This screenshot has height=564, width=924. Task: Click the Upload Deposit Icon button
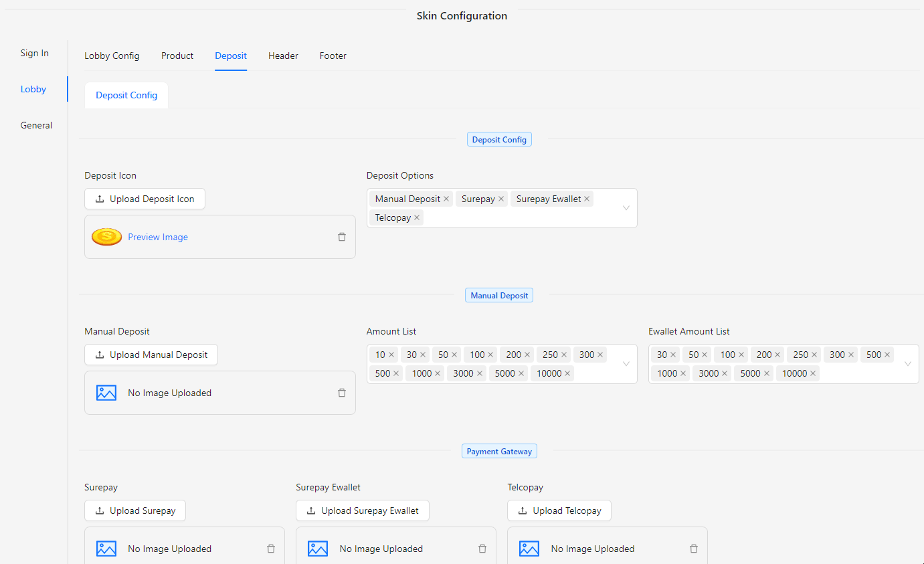pos(145,199)
